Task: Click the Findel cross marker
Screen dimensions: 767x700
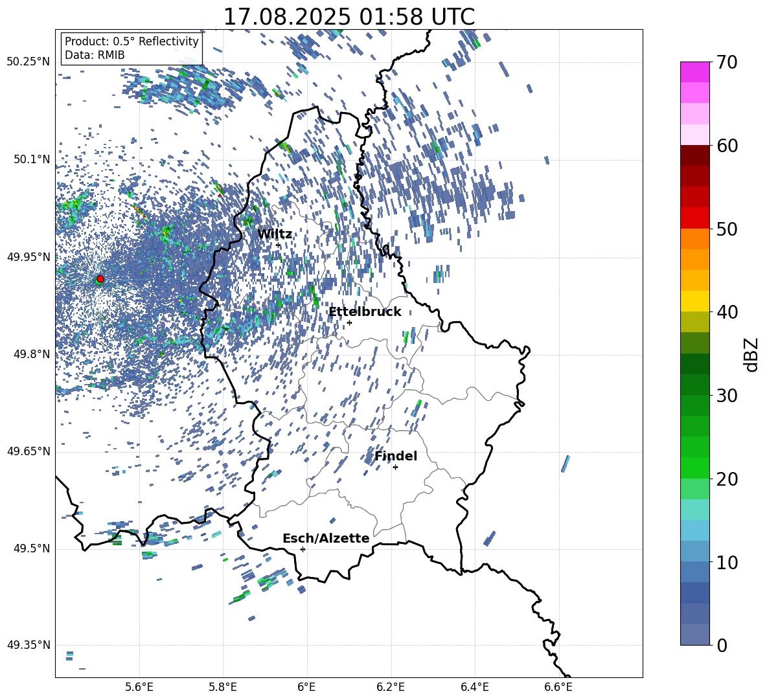Action: [x=395, y=468]
